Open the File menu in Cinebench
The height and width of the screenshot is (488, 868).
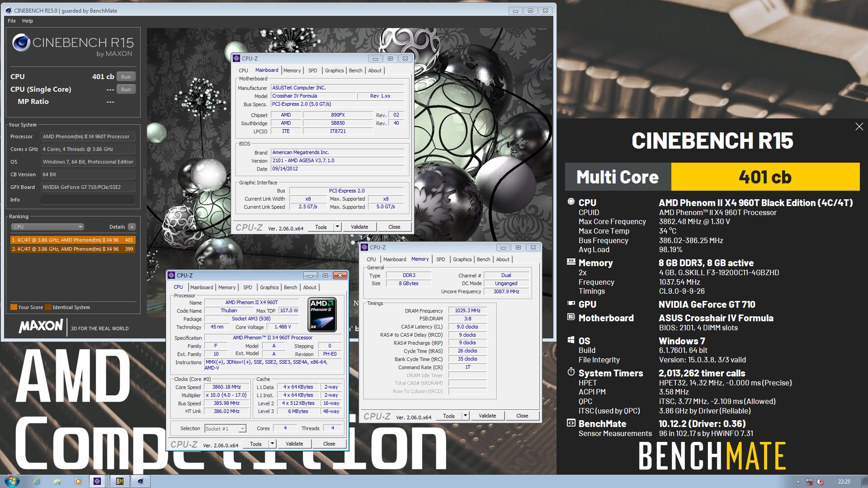12,21
